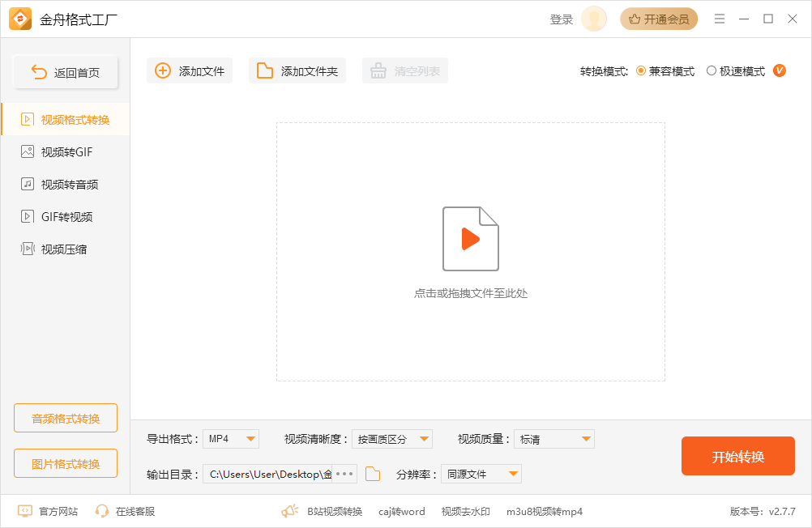Click the 在线客服 headset icon
This screenshot has width=812, height=528.
pos(101,512)
